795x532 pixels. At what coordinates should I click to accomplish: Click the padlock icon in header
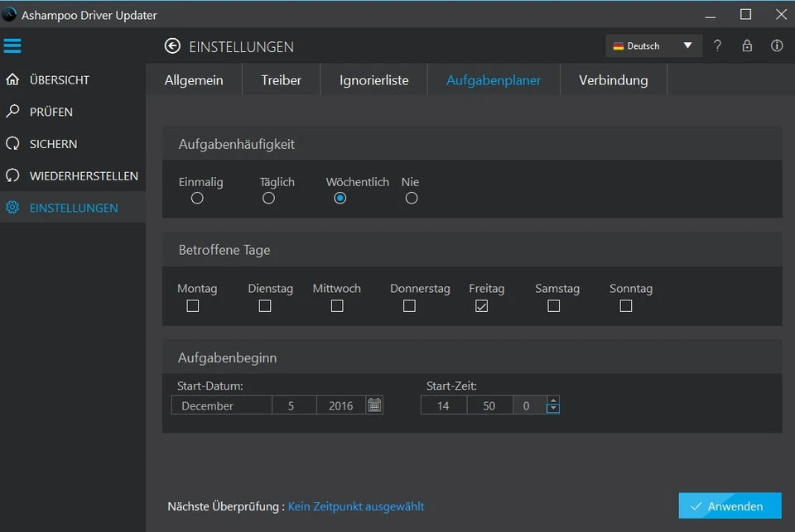tap(747, 46)
